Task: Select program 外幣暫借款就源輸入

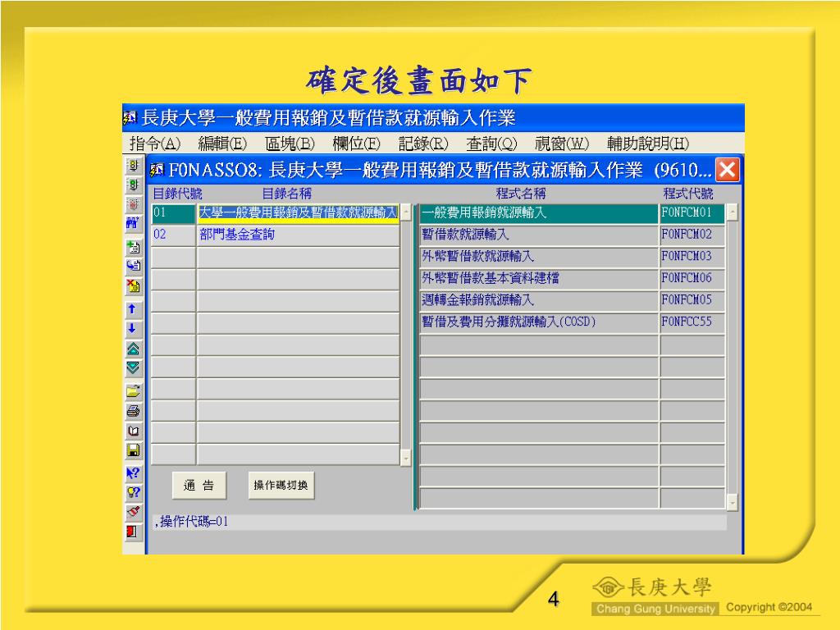Action: pyautogui.click(x=538, y=257)
